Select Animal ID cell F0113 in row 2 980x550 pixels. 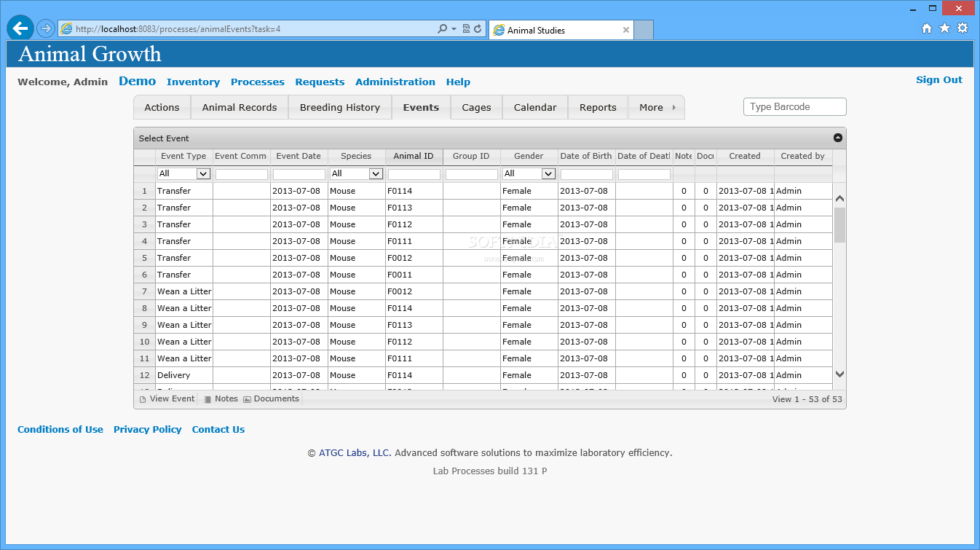tap(414, 208)
